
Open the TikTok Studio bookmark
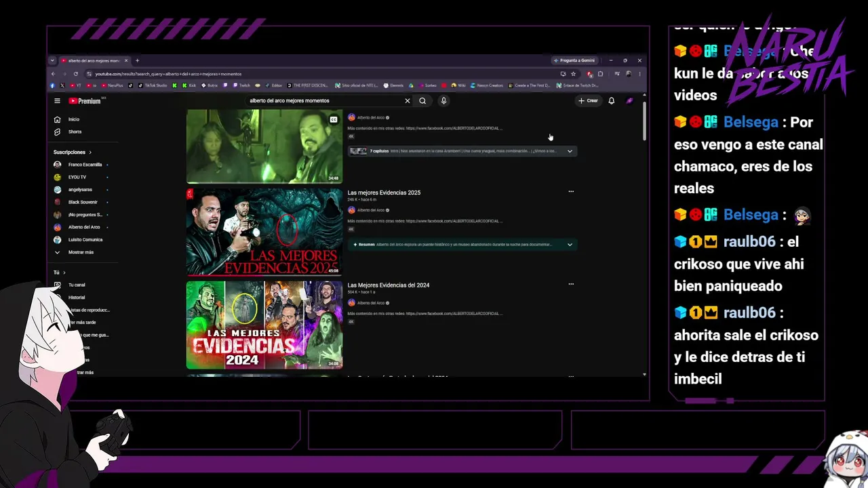[x=153, y=85]
